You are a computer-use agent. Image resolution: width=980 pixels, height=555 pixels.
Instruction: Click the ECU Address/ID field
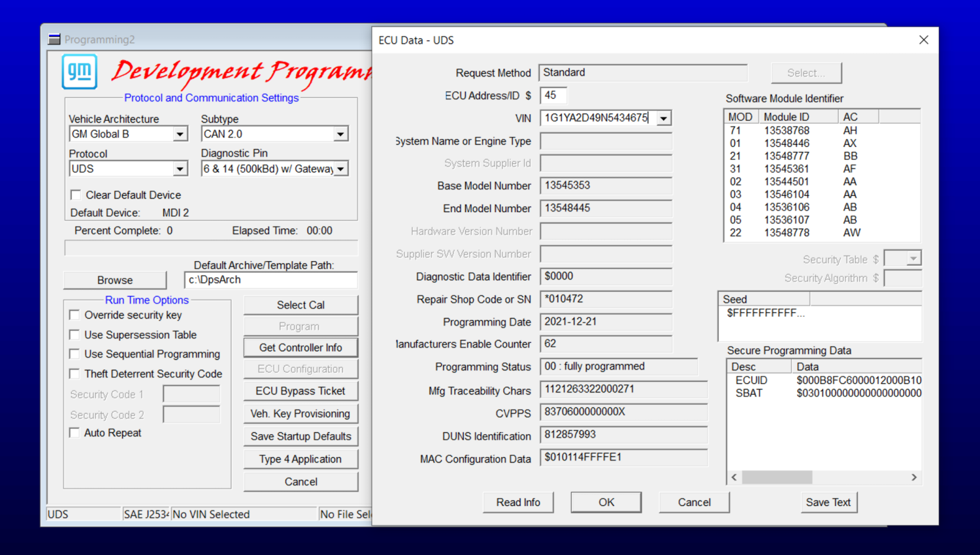553,95
